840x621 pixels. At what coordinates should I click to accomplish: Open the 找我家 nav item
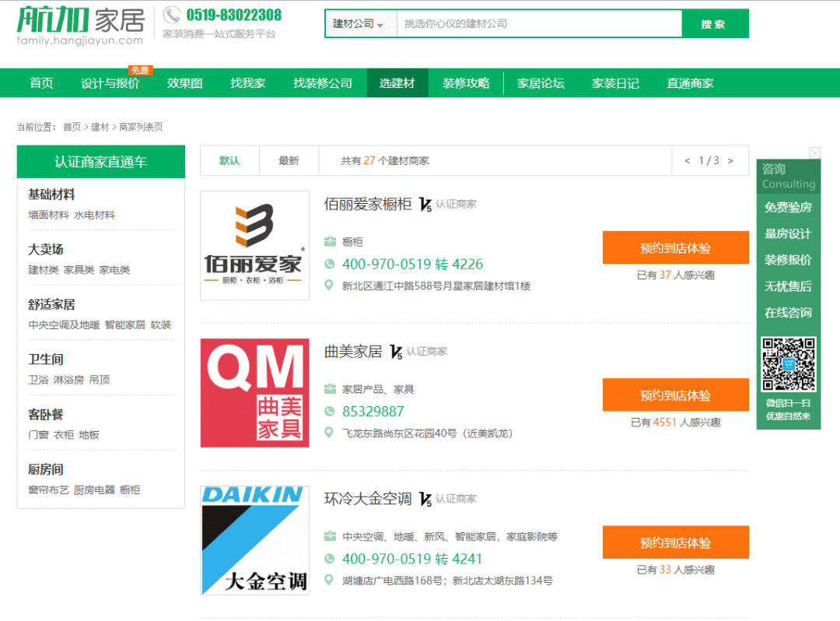coord(248,83)
